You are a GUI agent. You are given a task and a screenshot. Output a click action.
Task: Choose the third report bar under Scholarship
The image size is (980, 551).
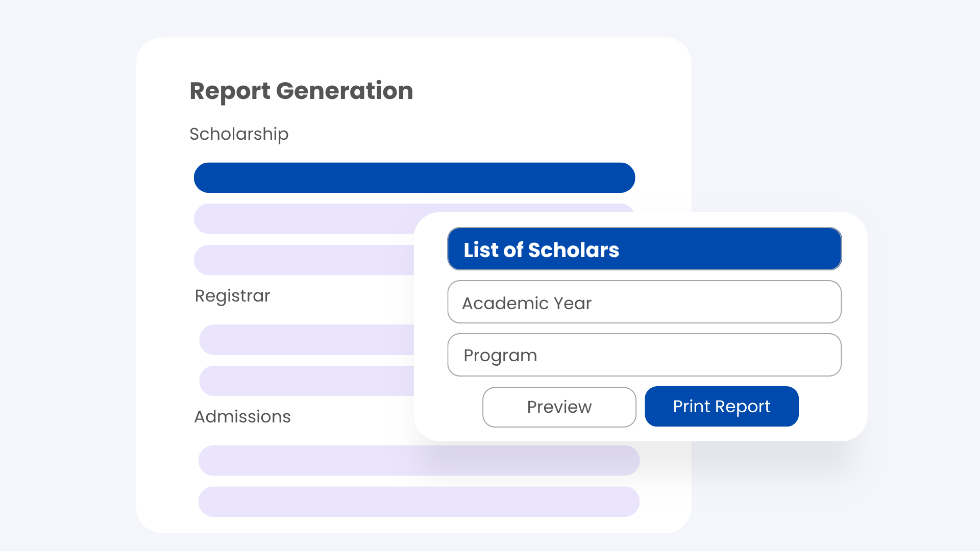[304, 260]
